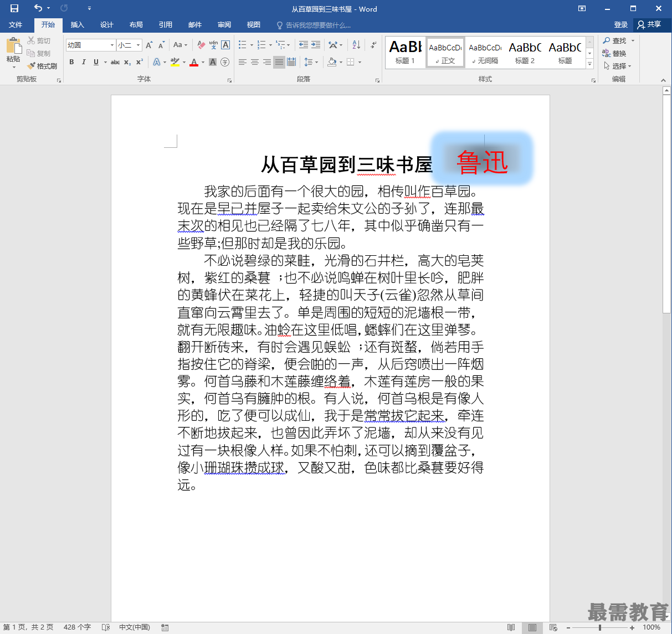Sort the selected text A to Z

(x=356, y=45)
